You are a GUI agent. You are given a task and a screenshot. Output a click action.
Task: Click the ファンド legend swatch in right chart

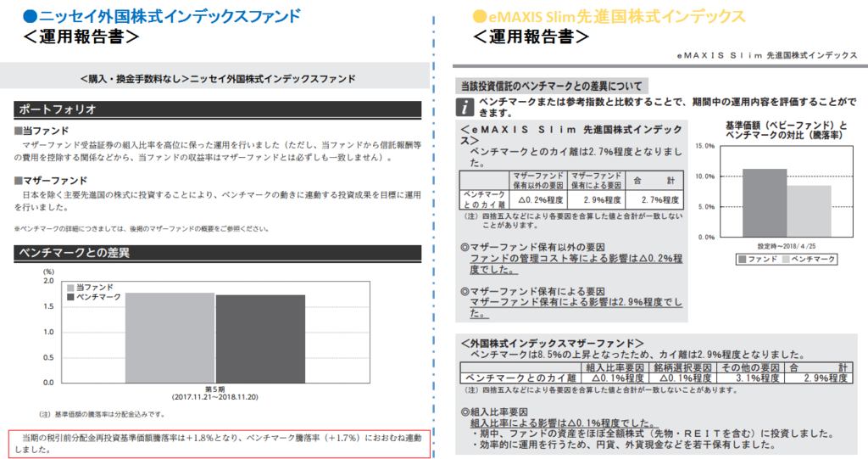click(x=743, y=260)
